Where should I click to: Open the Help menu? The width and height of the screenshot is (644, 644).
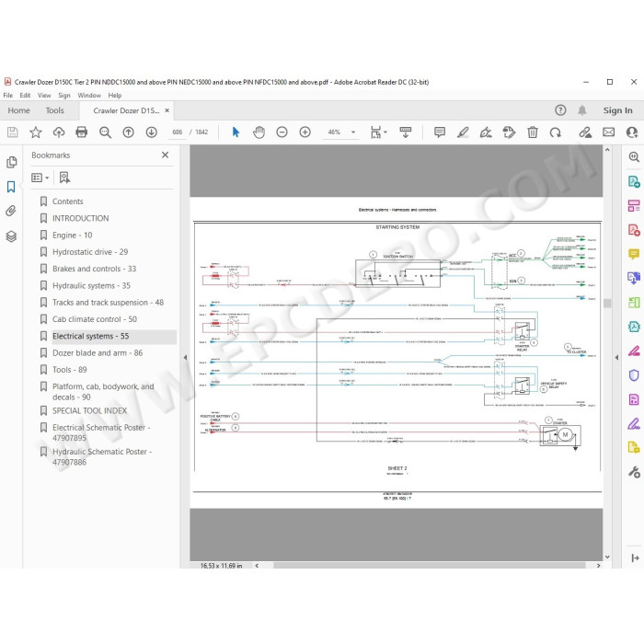point(115,96)
